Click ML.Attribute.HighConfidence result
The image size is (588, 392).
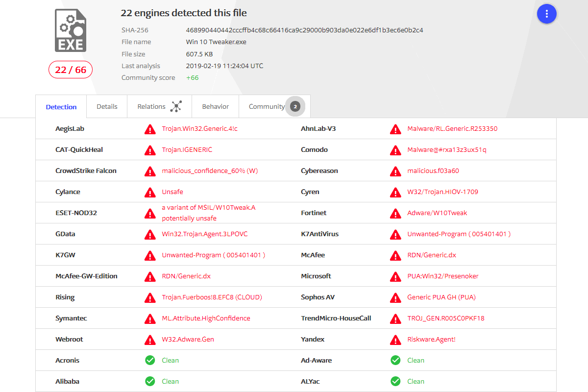(x=206, y=318)
